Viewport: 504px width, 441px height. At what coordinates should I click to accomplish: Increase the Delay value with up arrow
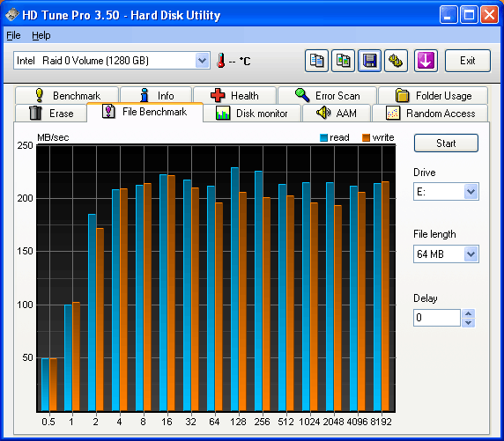coord(469,313)
